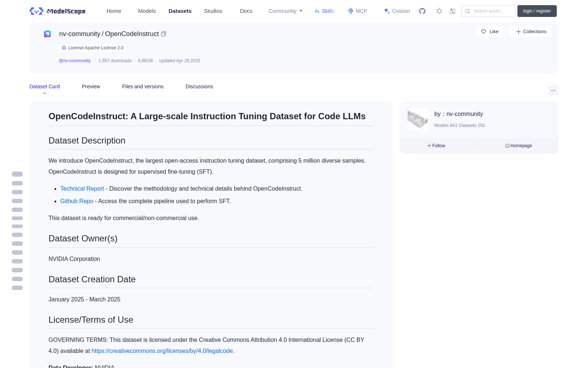Open the Files and versions tab
Image resolution: width=588 pixels, height=368 pixels.
tap(143, 86)
